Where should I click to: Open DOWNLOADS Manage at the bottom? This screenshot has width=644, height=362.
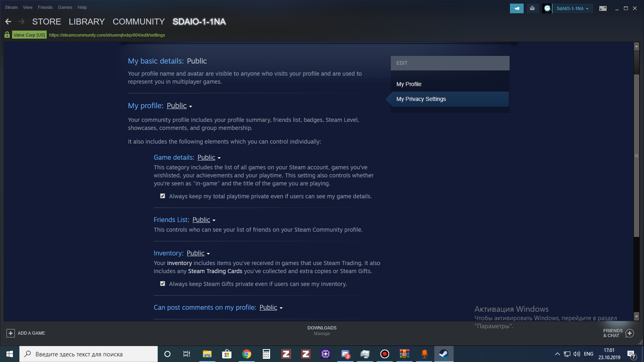[x=322, y=331]
